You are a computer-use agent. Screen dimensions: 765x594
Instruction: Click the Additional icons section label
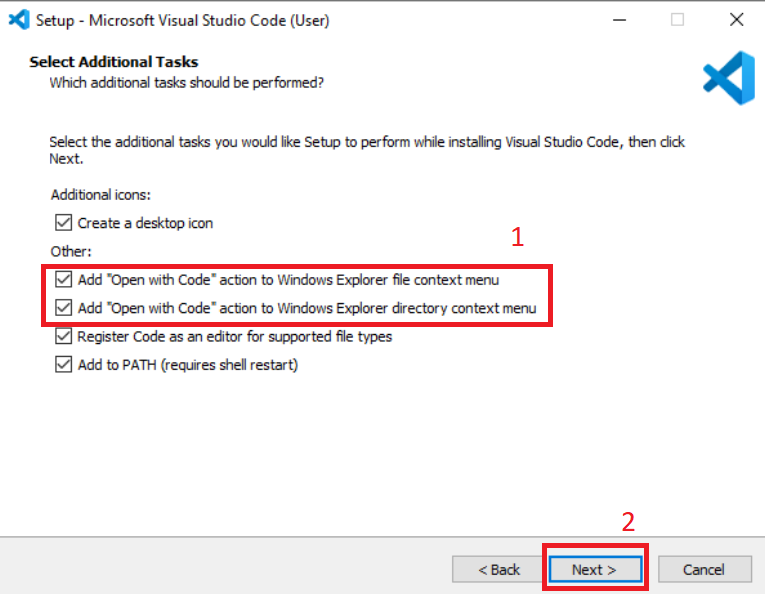pyautogui.click(x=100, y=195)
